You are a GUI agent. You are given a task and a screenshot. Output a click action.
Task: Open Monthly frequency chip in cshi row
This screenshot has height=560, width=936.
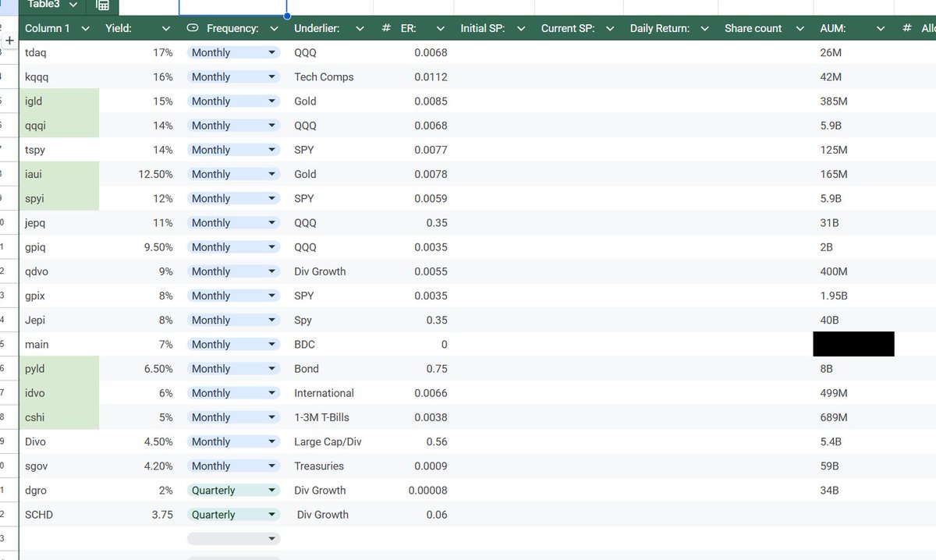click(233, 417)
